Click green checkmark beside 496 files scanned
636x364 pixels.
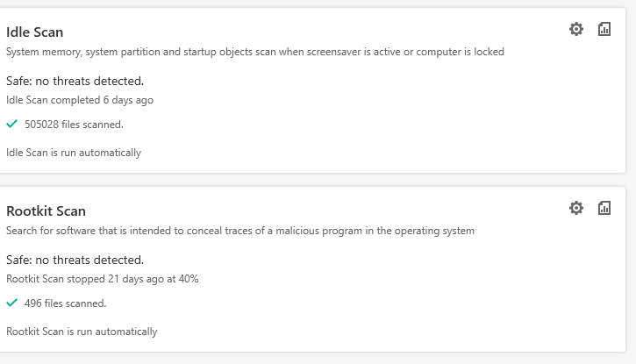click(x=11, y=303)
